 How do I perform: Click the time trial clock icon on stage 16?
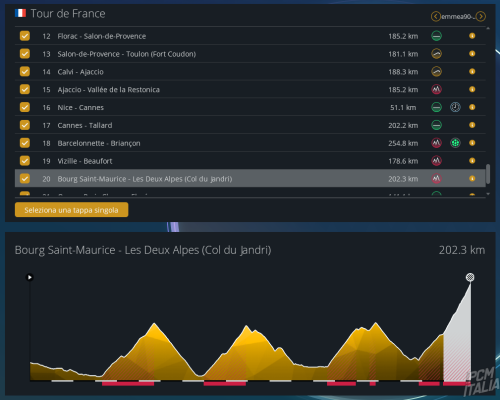[x=455, y=107]
